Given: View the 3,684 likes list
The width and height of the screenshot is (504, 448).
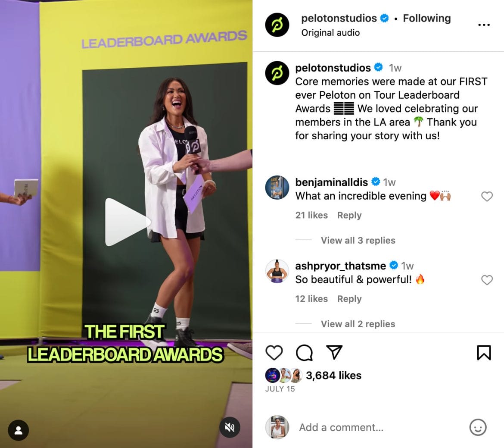Looking at the screenshot, I should point(333,375).
